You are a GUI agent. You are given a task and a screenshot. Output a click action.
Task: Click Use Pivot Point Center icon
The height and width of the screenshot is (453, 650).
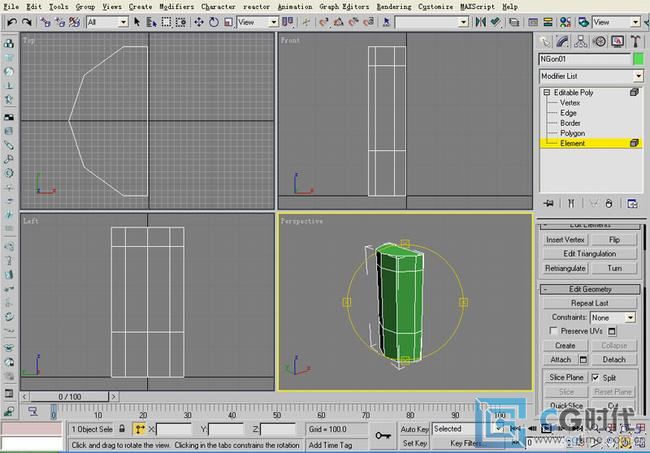click(x=287, y=22)
